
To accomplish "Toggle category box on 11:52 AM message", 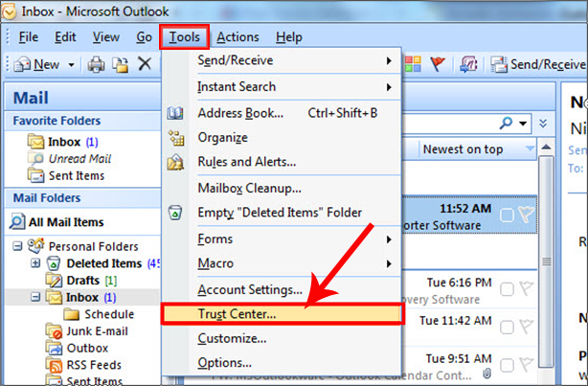I will (507, 216).
